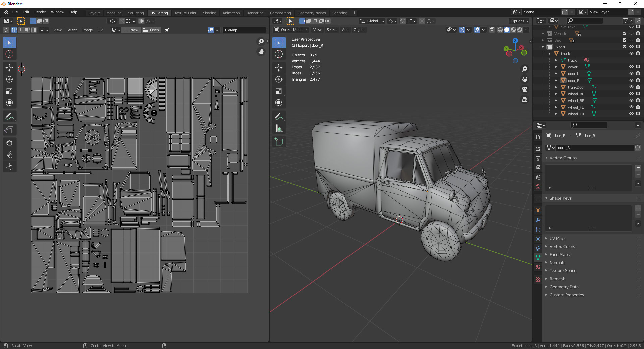Pin the image in UV editor
This screenshot has height=349, width=644.
[167, 30]
